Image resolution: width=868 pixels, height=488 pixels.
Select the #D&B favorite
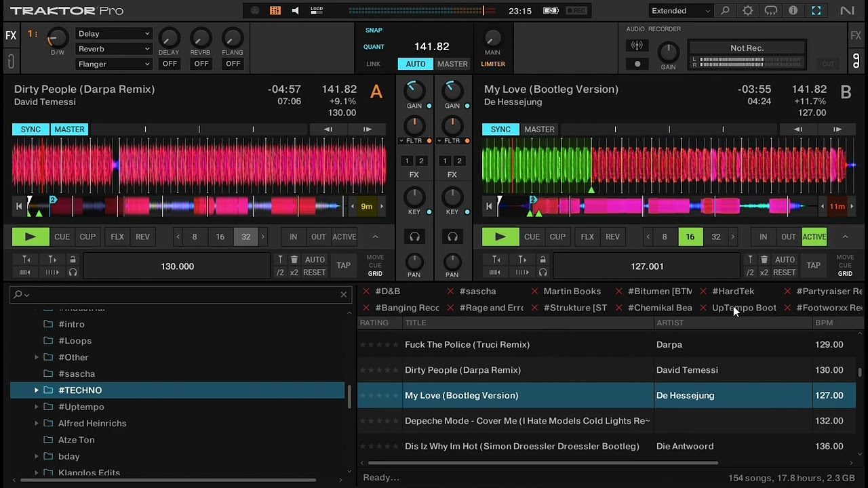[387, 291]
